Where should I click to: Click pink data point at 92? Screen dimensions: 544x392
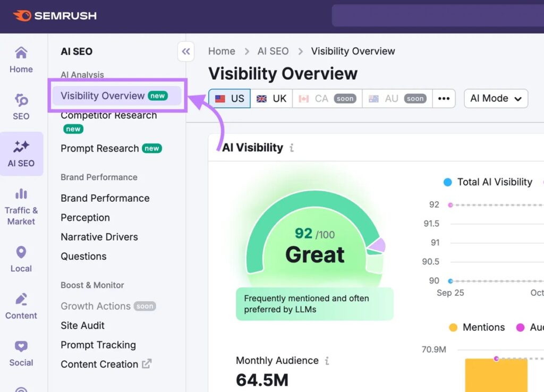click(x=450, y=205)
